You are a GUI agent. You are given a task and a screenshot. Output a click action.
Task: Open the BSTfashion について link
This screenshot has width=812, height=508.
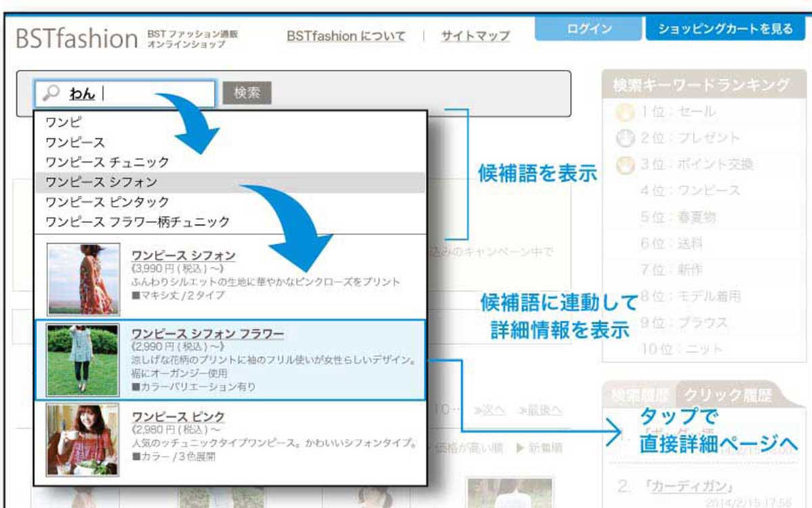(345, 36)
